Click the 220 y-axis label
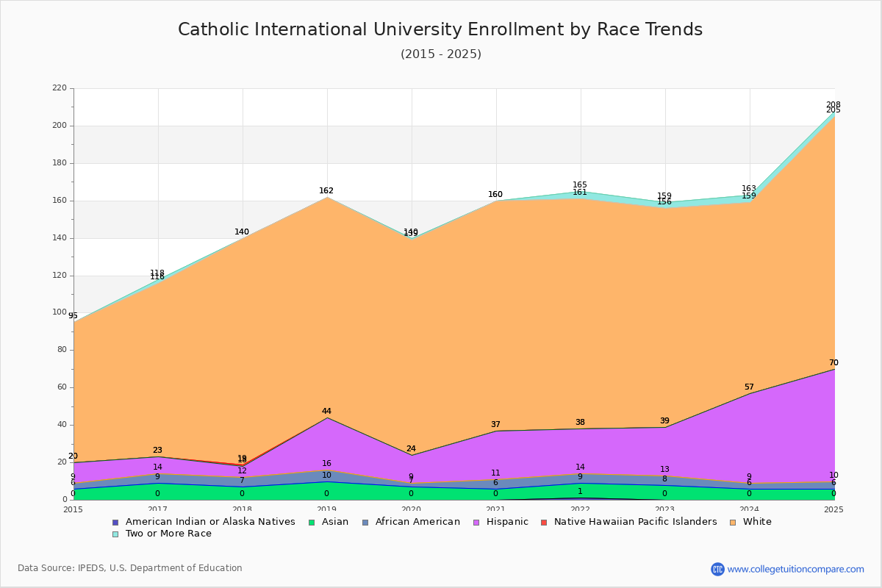 click(x=59, y=88)
